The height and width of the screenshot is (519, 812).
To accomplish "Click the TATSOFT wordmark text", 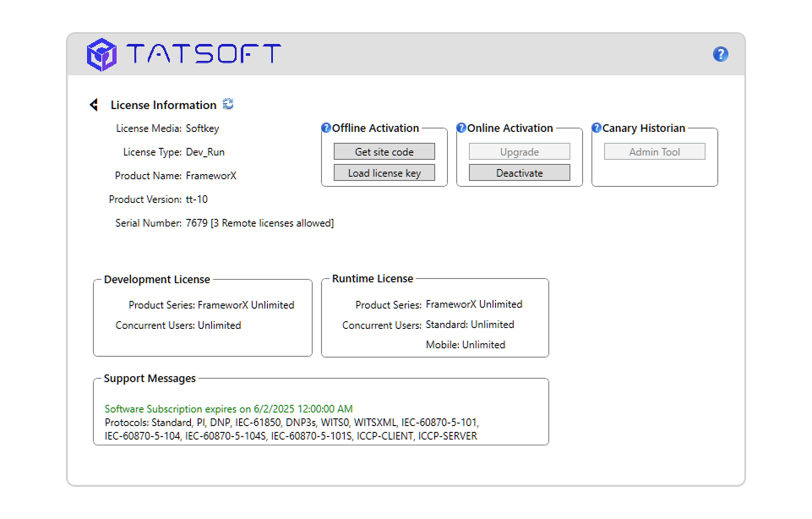I will pyautogui.click(x=204, y=53).
